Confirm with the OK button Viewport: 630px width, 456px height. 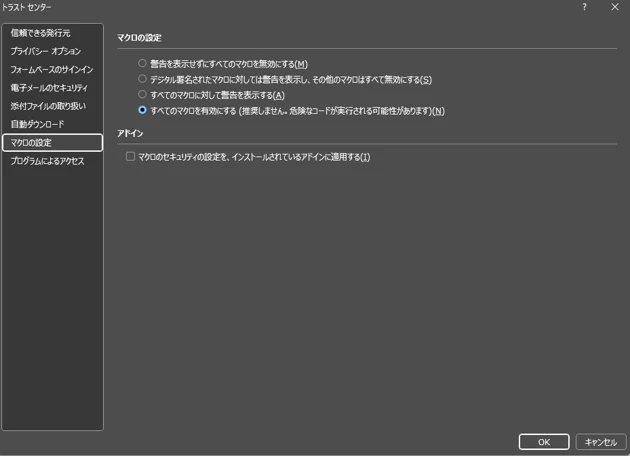(x=544, y=442)
